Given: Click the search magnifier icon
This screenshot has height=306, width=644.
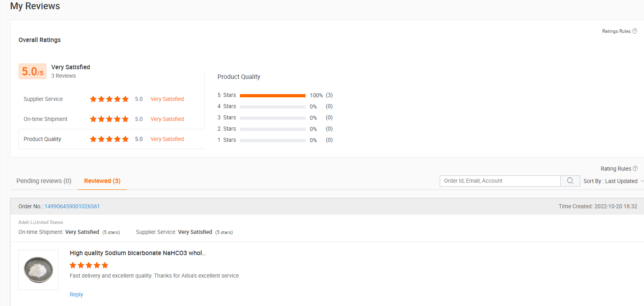Looking at the screenshot, I should click(x=570, y=181).
